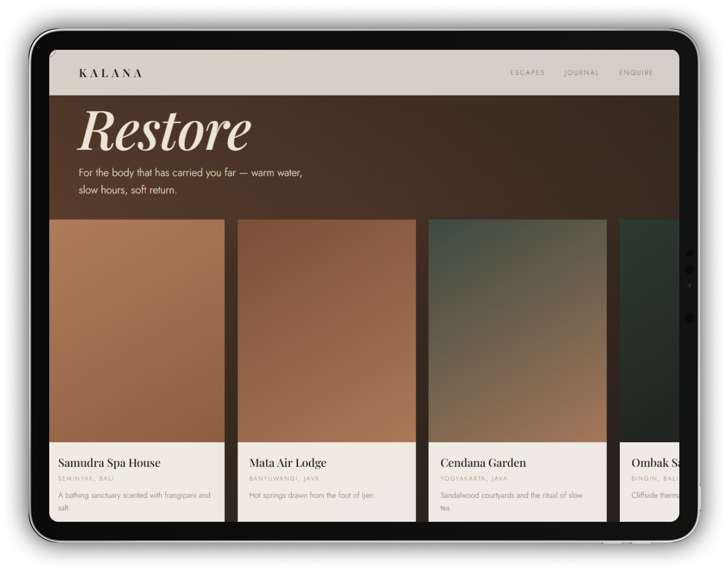Click the Banyuwangi, Java location label

(x=284, y=478)
